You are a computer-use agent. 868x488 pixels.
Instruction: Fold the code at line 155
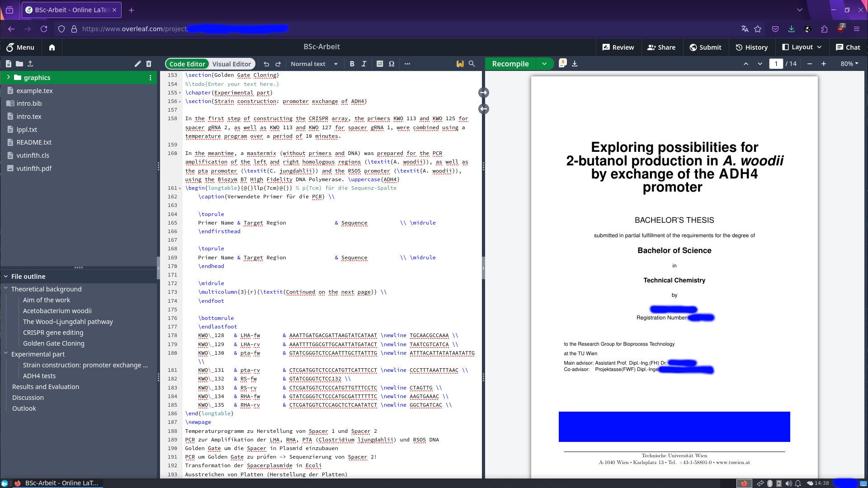(x=180, y=93)
